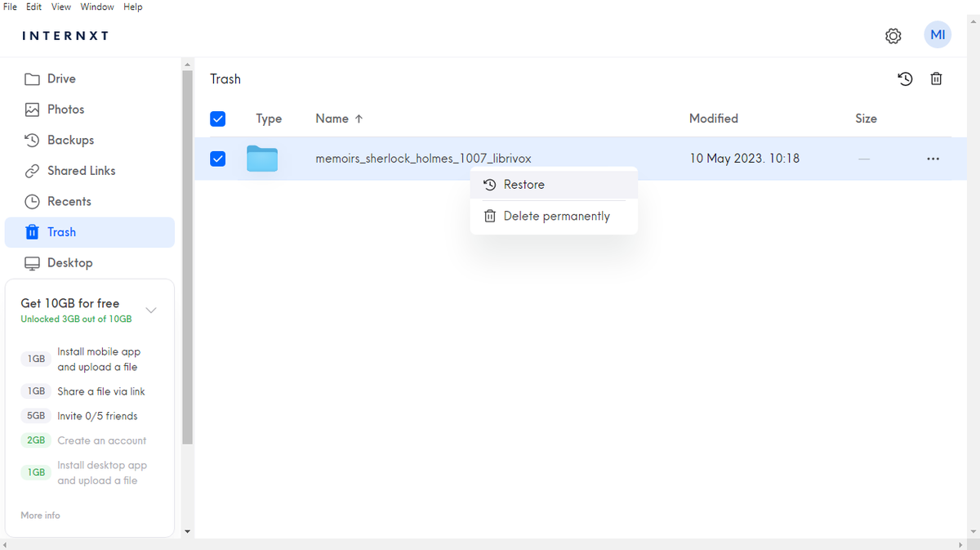The image size is (980, 550).
Task: Open the File menu
Action: pyautogui.click(x=10, y=7)
